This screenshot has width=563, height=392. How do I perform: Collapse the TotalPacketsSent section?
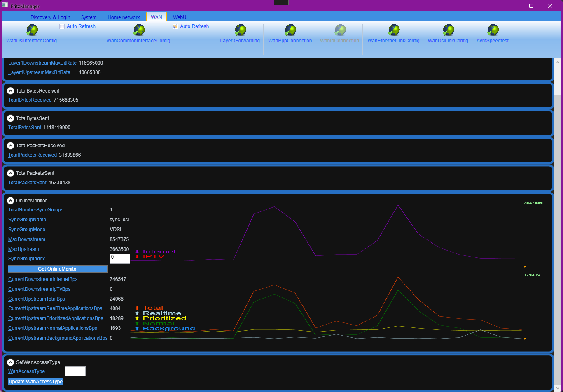(x=11, y=173)
